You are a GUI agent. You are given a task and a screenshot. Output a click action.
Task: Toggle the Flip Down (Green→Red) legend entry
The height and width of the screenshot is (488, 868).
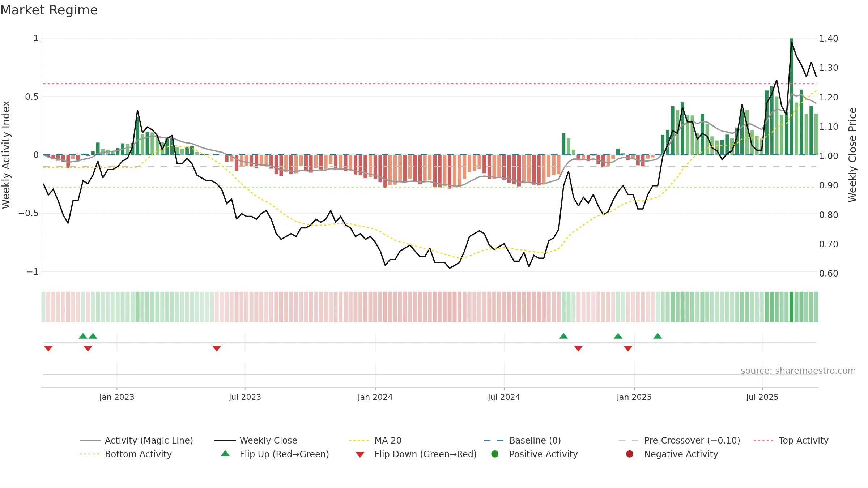coord(416,454)
